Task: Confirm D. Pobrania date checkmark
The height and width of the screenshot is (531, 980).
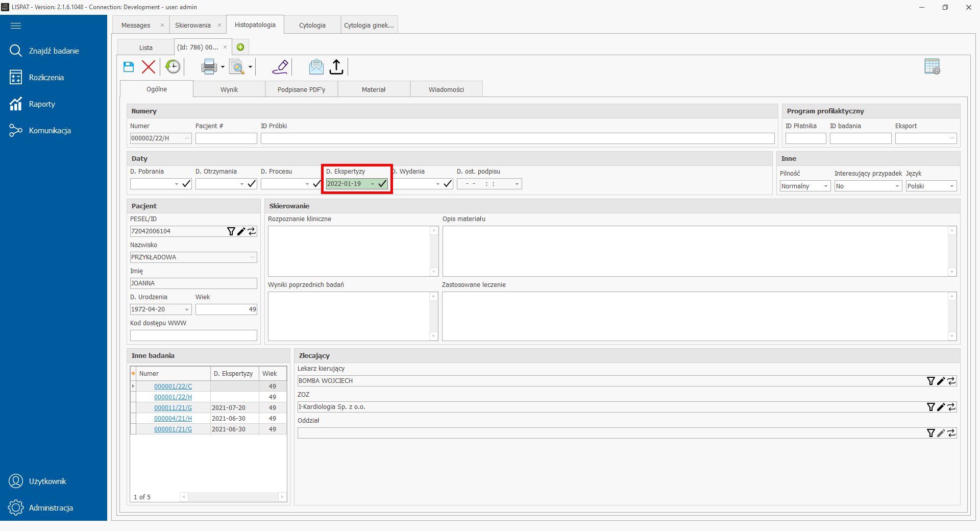Action: (186, 184)
